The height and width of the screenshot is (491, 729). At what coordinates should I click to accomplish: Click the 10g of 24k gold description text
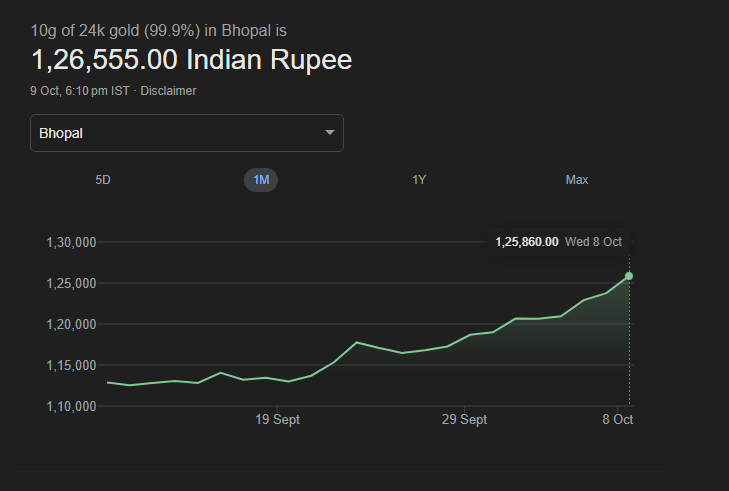[x=158, y=30]
